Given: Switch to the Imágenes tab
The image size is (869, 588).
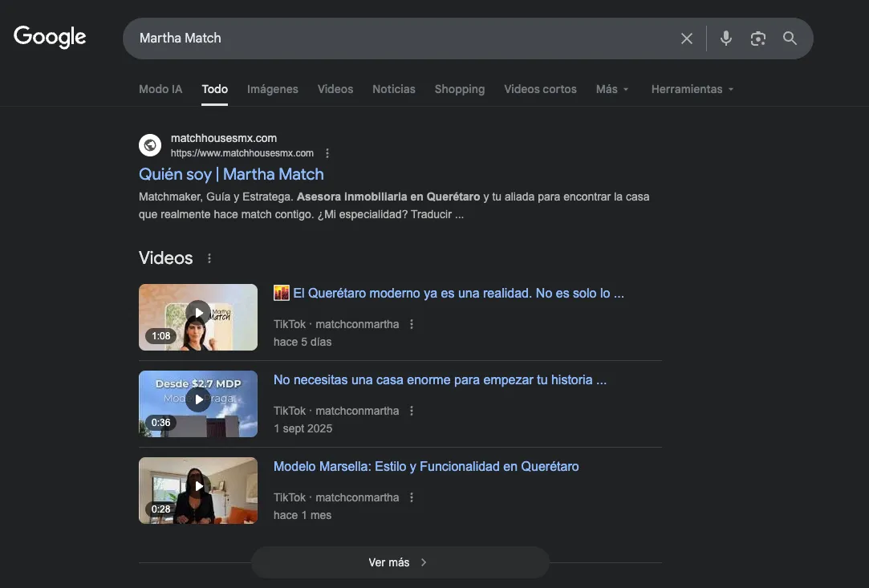Looking at the screenshot, I should pos(273,89).
